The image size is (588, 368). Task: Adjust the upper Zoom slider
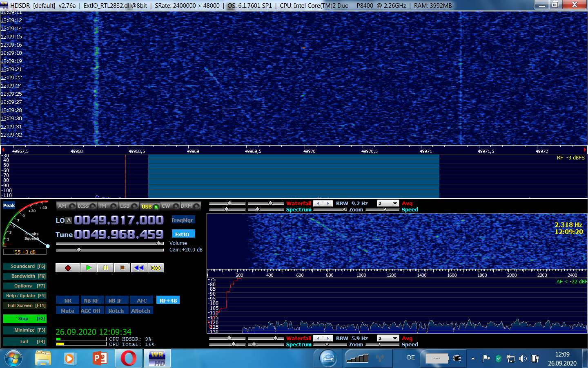(330, 210)
